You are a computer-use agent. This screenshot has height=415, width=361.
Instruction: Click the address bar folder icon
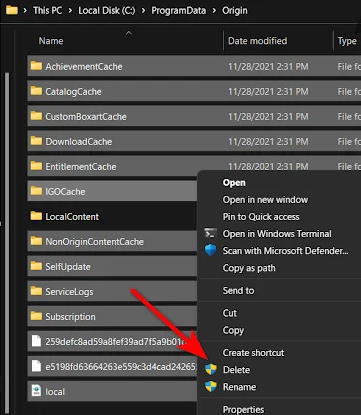12,10
